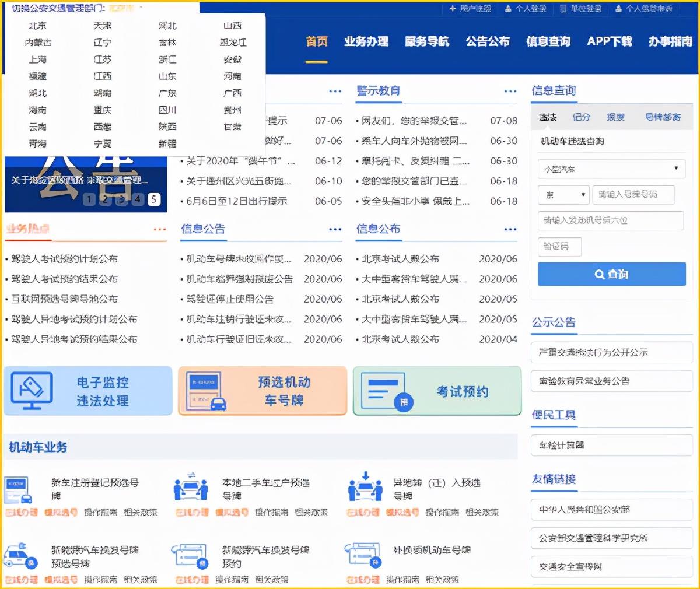Switch to the 业务办理 navigation tab
Screen dimensions: 700x589
(366, 42)
